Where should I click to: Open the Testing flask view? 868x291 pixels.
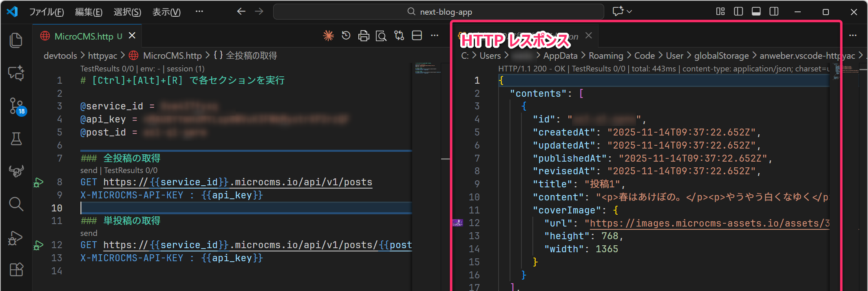pos(16,139)
